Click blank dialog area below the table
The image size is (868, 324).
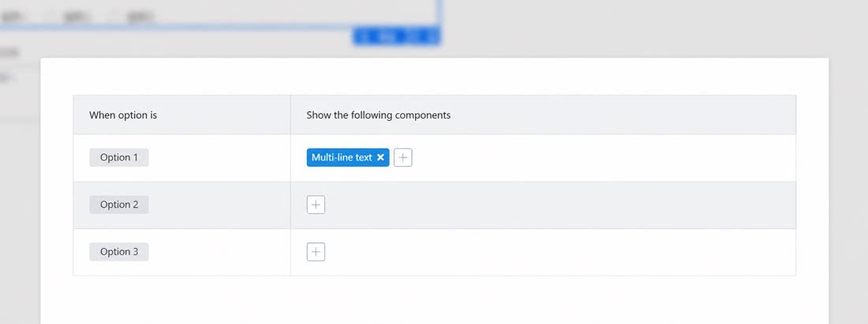435,300
